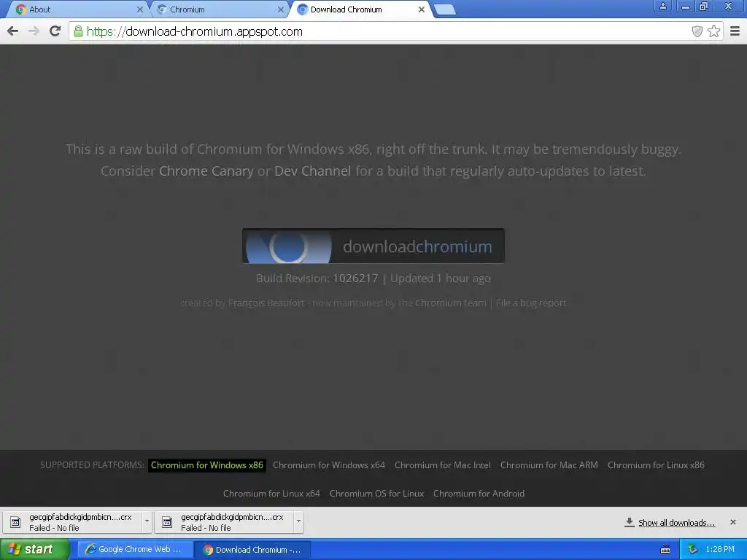Select Chromium for Linux x86 platform
The height and width of the screenshot is (560, 747).
tap(656, 465)
